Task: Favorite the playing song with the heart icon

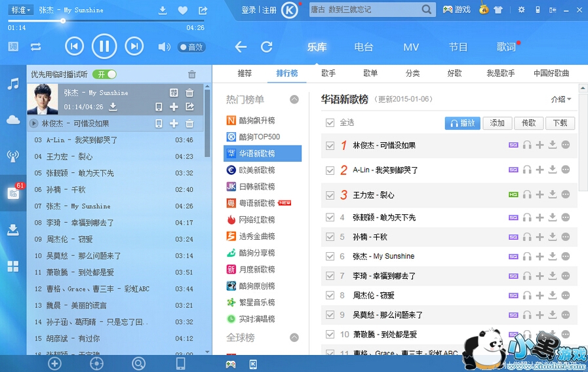Action: click(183, 10)
